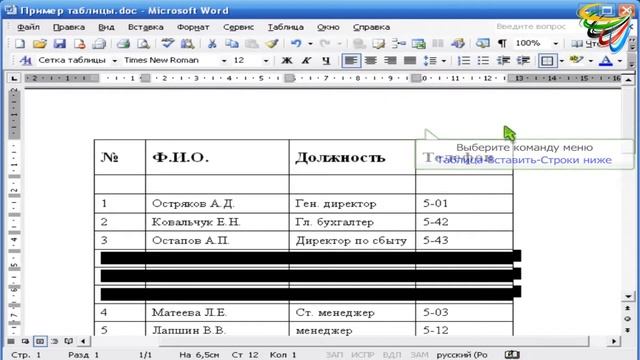Image resolution: width=640 pixels, height=360 pixels.
Task: Decrease the paragraph indent
Action: 503,60
